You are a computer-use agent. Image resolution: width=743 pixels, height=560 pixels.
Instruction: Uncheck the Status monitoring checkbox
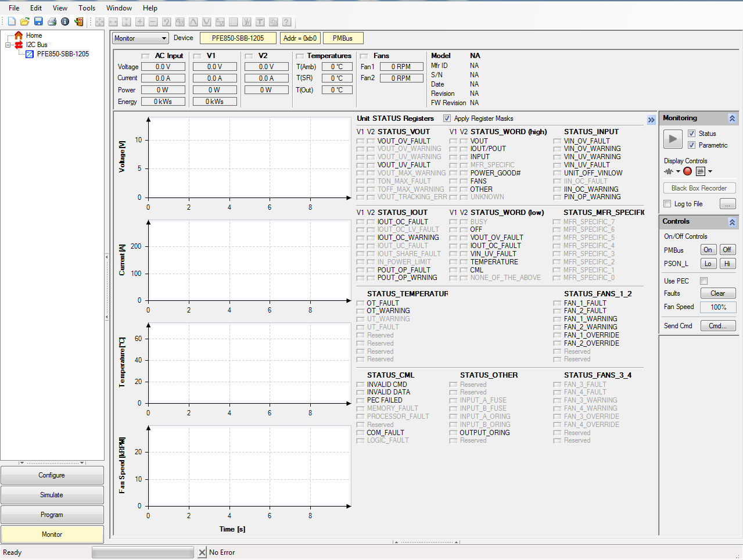(x=691, y=134)
